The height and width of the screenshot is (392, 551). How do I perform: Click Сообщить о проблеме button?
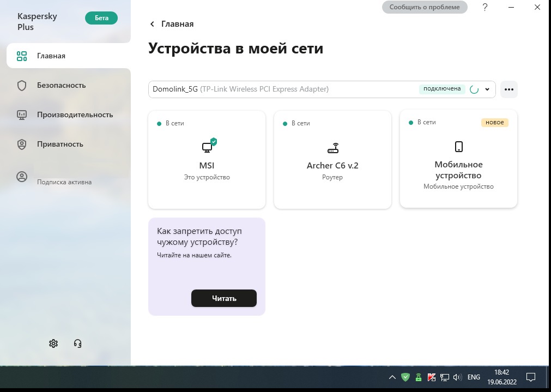(425, 7)
